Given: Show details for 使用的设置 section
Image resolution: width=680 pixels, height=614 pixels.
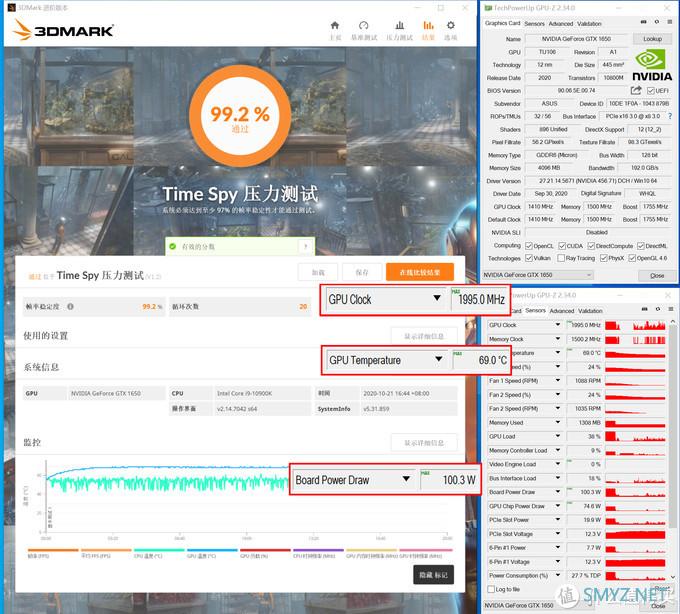Looking at the screenshot, I should pyautogui.click(x=424, y=336).
